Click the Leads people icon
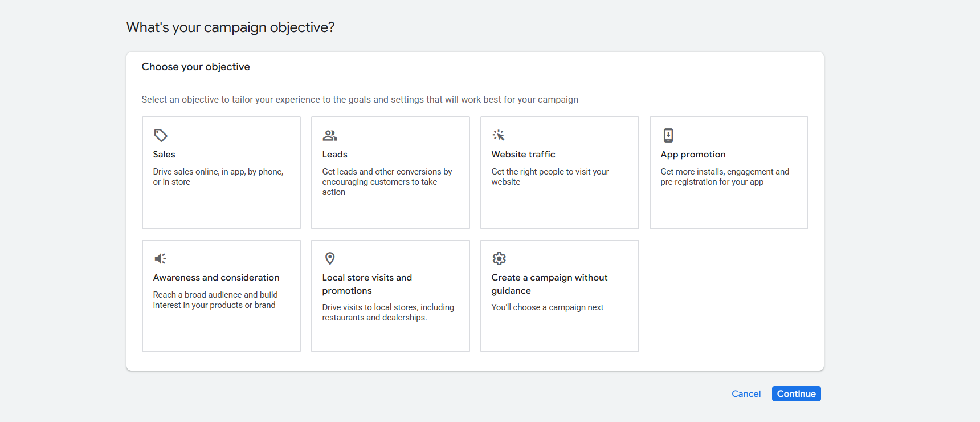 point(330,135)
